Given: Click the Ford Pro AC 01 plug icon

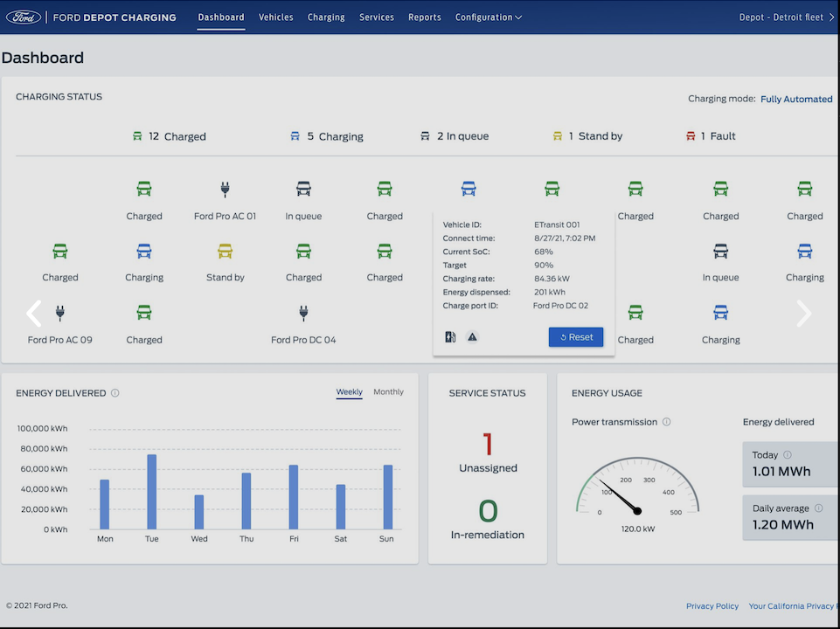Looking at the screenshot, I should (225, 189).
